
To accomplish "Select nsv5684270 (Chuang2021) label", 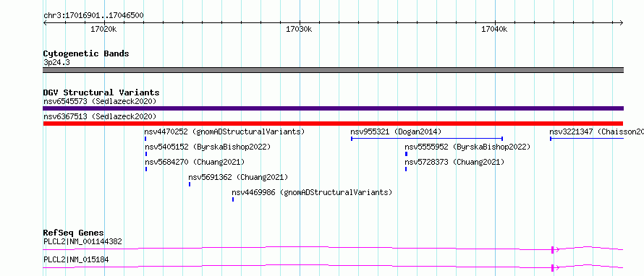I will click(x=194, y=162).
